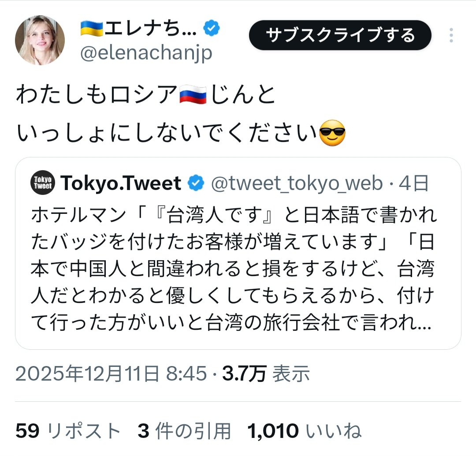Click Tokyo.Tweet's verified checkmark badge
Image resolution: width=476 pixels, height=456 pixels.
pyautogui.click(x=196, y=183)
